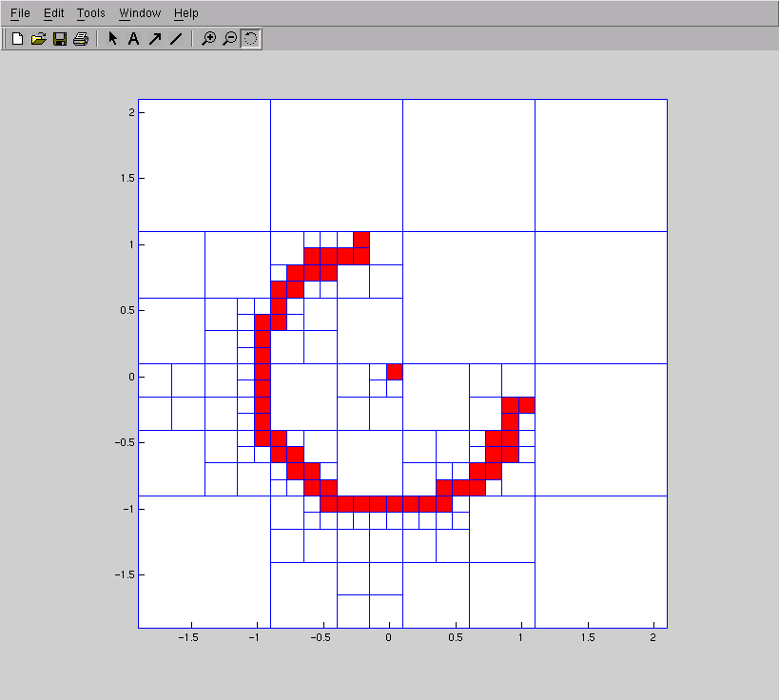Show the Help menu
The width and height of the screenshot is (779, 700).
tap(186, 13)
